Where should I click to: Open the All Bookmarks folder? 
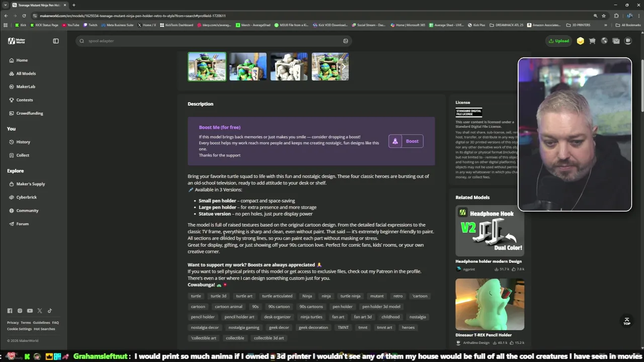coord(628,25)
